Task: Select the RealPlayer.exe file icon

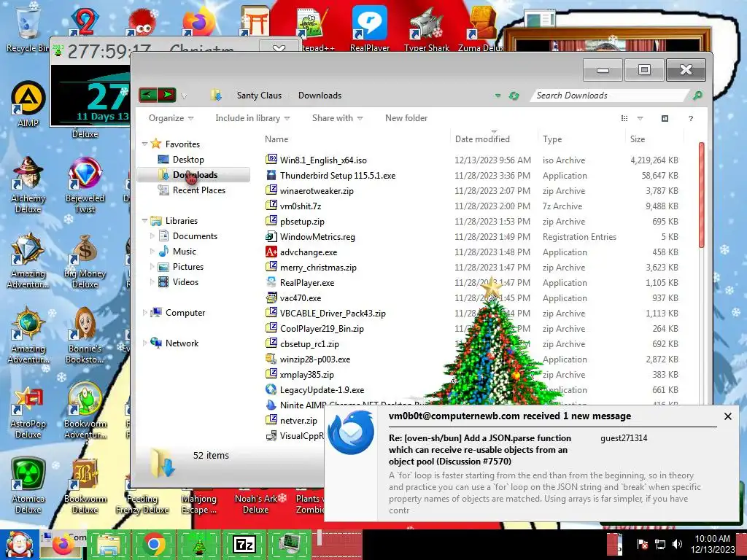Action: pyautogui.click(x=271, y=282)
